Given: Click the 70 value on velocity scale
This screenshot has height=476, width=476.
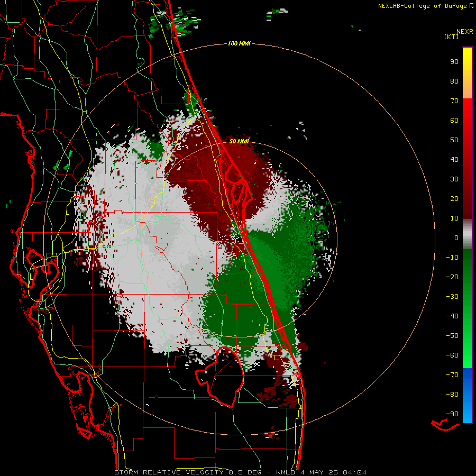Looking at the screenshot, I should (454, 101).
